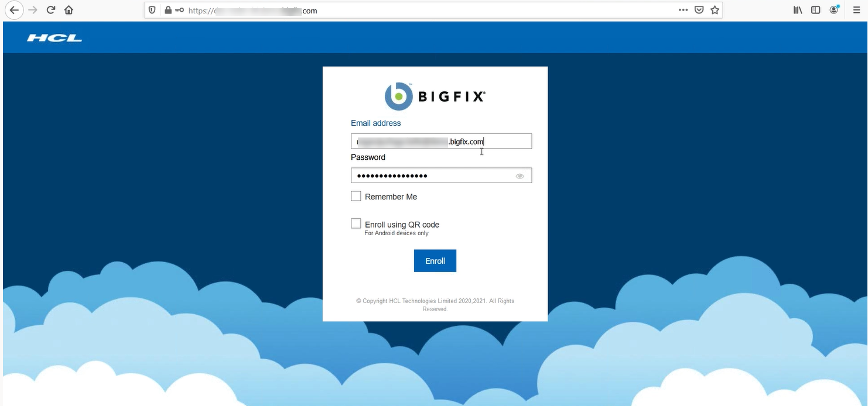Click the HCL copyright notice text
The width and height of the screenshot is (868, 406).
click(x=435, y=305)
